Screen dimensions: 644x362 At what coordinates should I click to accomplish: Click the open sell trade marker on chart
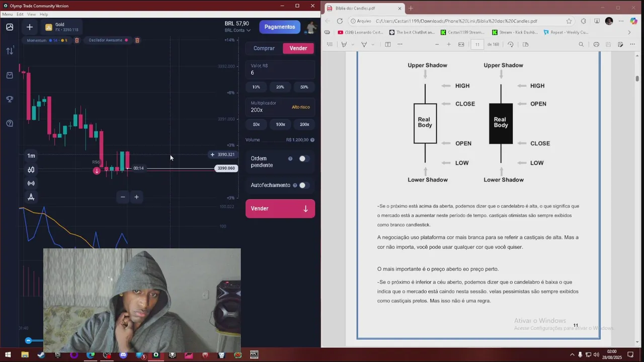coord(97,171)
